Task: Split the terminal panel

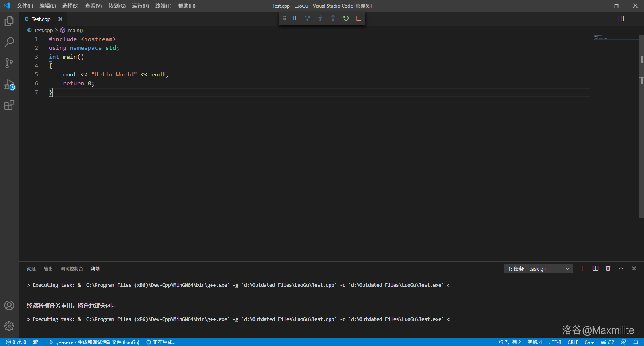Action: 595,268
